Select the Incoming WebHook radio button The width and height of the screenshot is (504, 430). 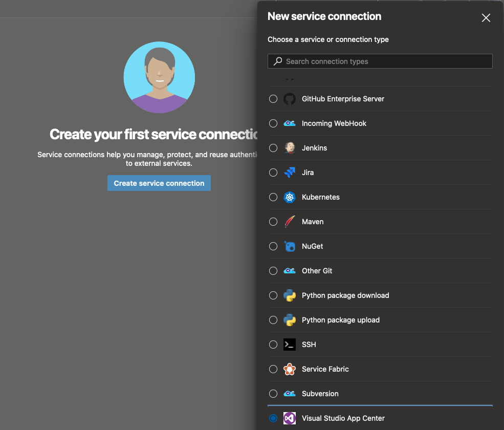click(x=273, y=123)
